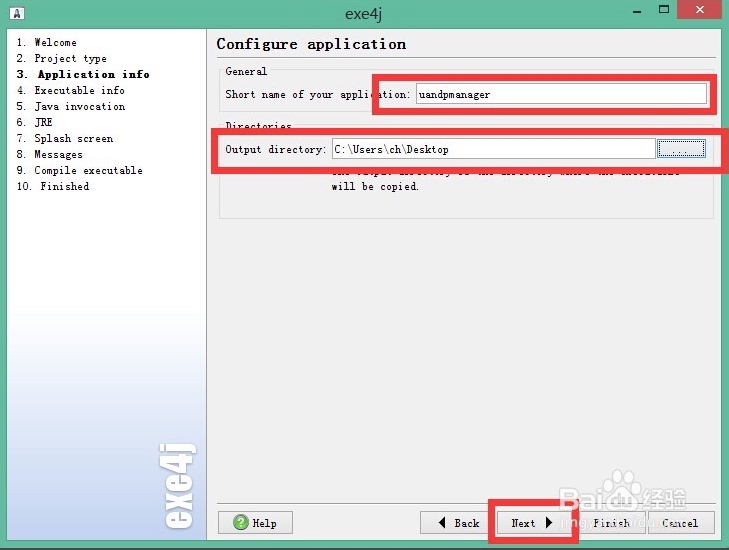Image resolution: width=729 pixels, height=550 pixels.
Task: Focus the short application name field
Action: click(561, 94)
